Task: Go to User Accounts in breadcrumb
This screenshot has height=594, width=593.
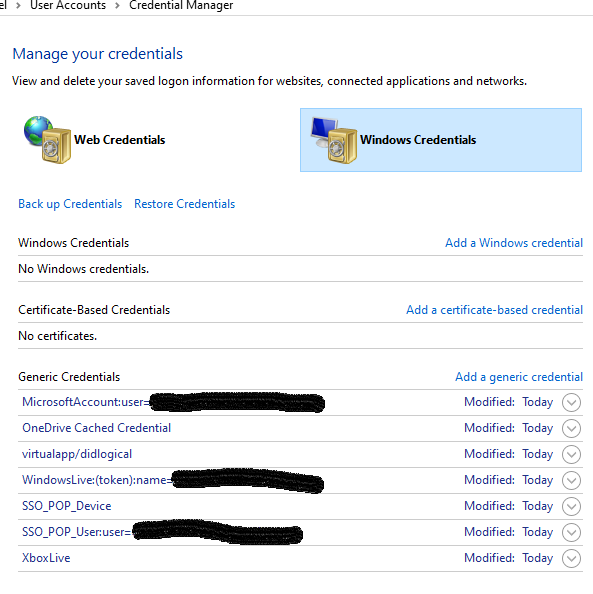Action: [68, 5]
